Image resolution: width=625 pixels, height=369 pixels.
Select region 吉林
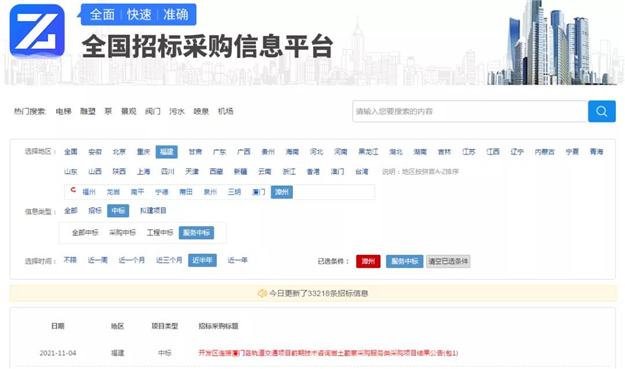pos(444,152)
